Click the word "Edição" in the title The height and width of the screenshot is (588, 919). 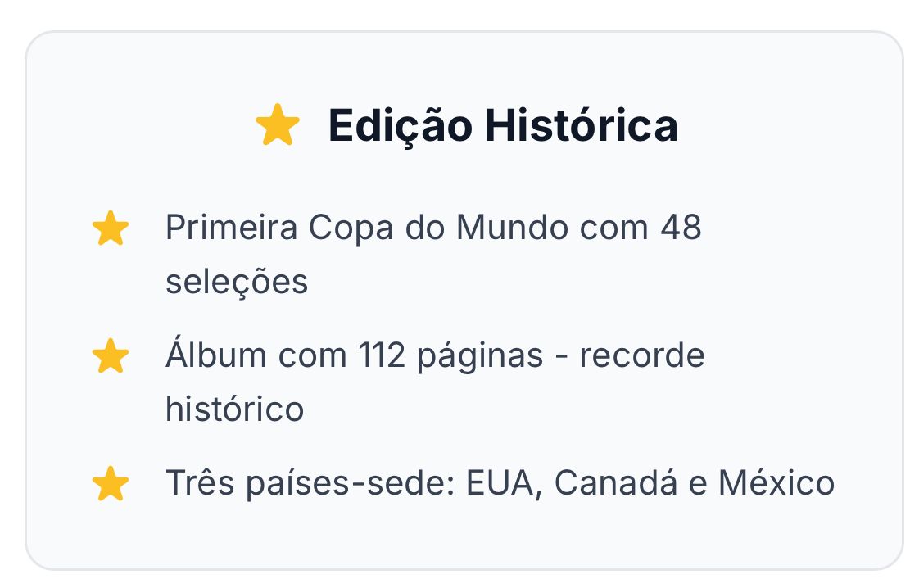400,126
